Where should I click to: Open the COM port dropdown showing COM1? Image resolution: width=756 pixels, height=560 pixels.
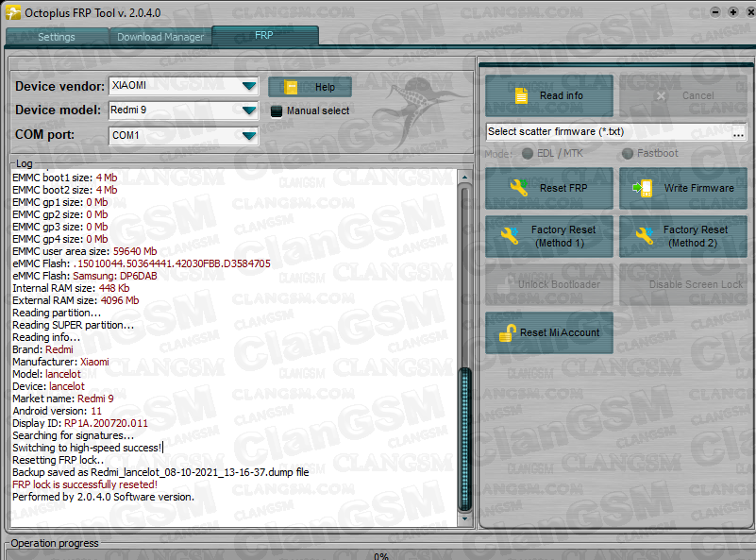coord(183,136)
